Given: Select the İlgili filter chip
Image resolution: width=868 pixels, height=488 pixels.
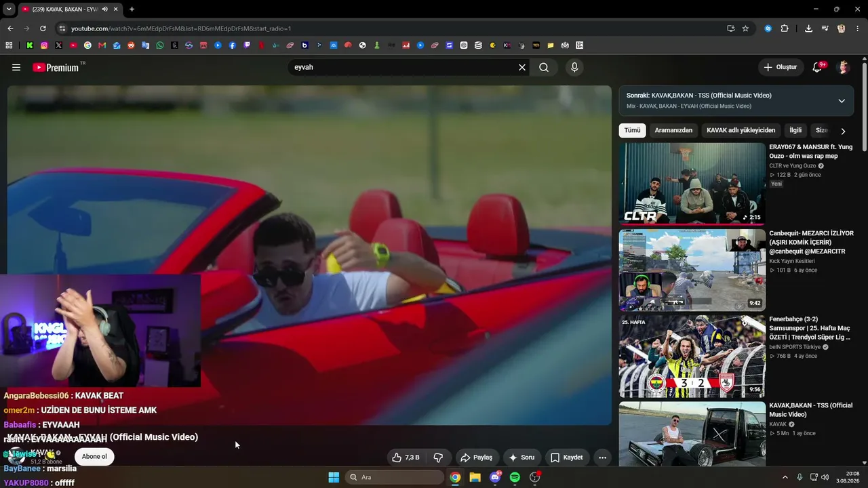Looking at the screenshot, I should click(795, 130).
